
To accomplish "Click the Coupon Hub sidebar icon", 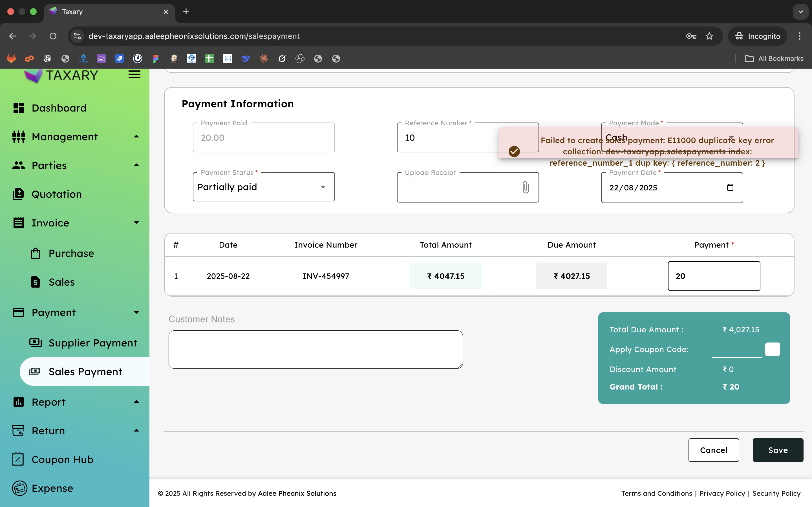I will click(18, 459).
